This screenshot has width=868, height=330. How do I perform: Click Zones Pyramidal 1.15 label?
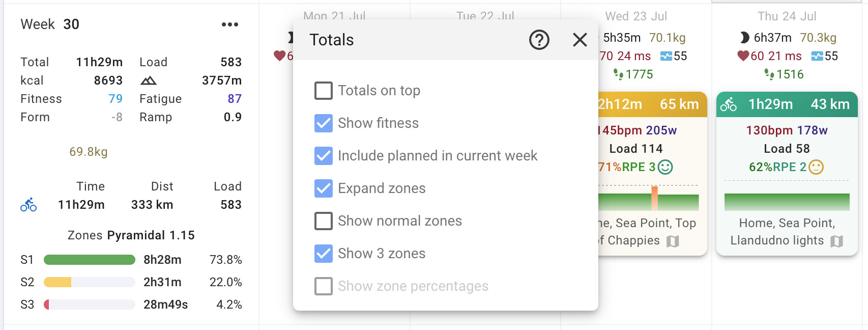(x=131, y=235)
